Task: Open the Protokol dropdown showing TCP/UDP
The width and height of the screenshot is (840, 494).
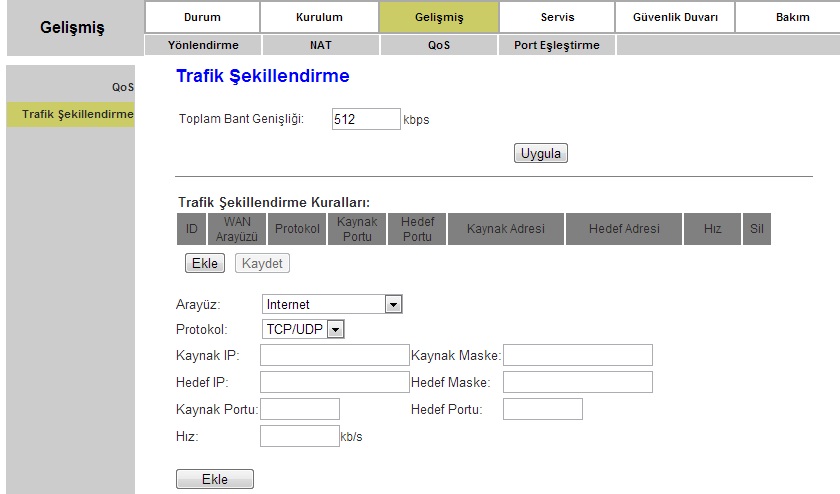Action: [303, 329]
